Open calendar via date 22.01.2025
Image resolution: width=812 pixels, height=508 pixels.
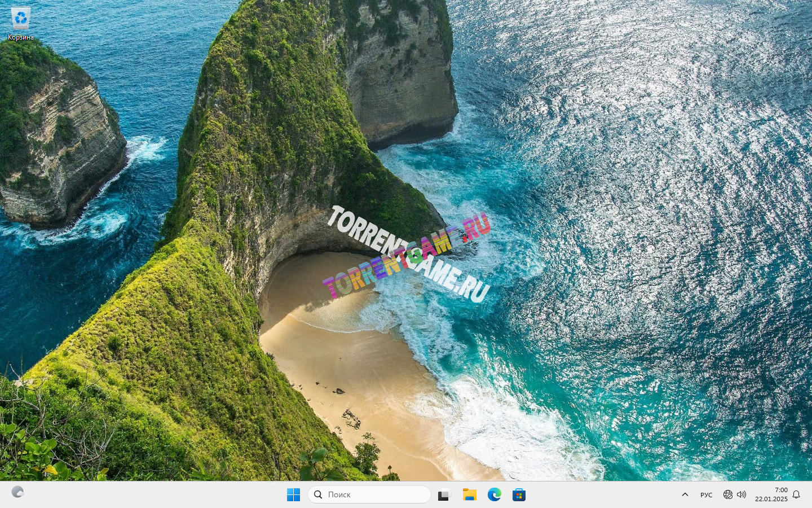771,500
